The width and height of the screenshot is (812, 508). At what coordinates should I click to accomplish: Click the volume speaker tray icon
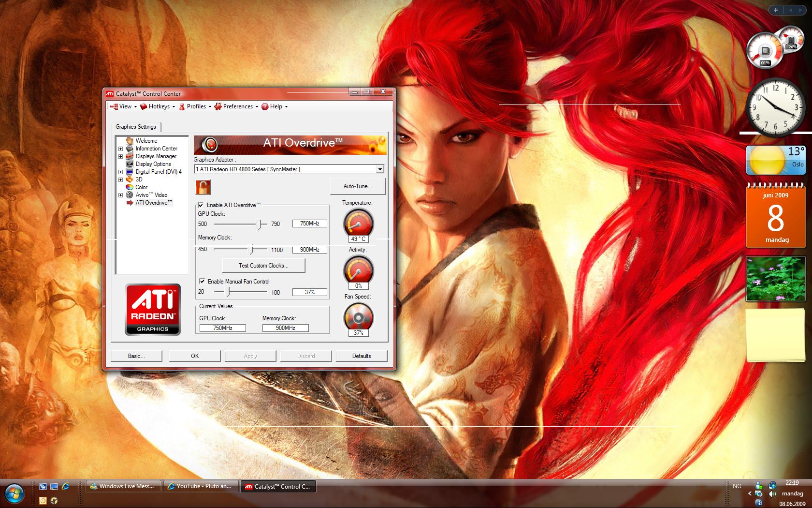coord(772,494)
